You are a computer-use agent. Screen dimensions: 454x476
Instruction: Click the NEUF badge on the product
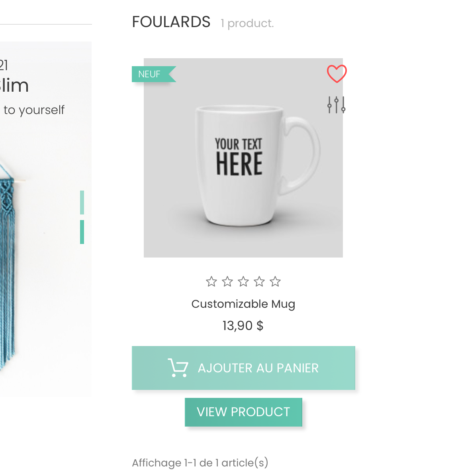[x=150, y=74]
